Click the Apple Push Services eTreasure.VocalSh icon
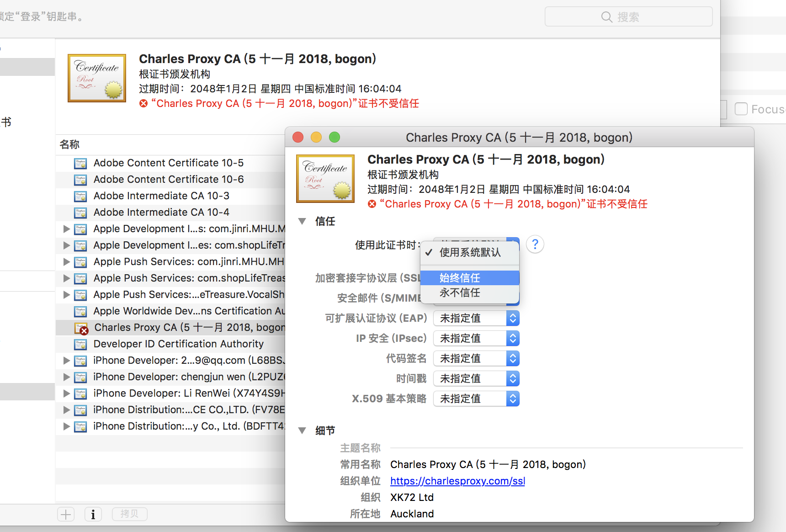This screenshot has width=786, height=532. 80,295
